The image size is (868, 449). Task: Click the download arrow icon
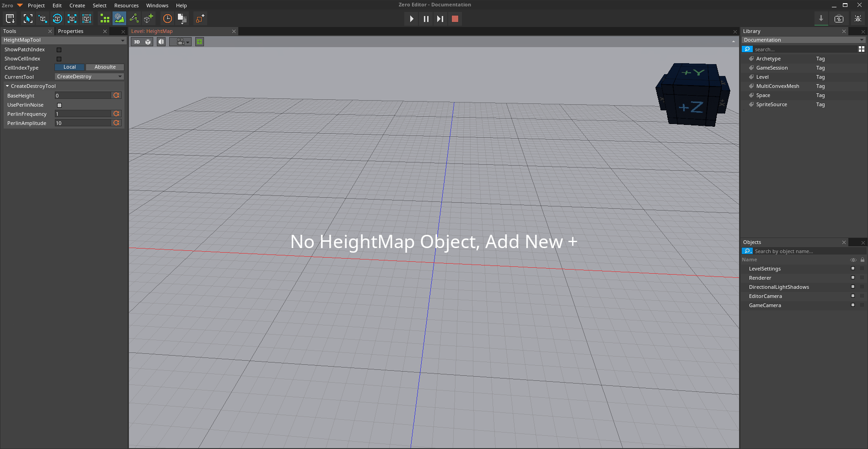click(x=821, y=18)
